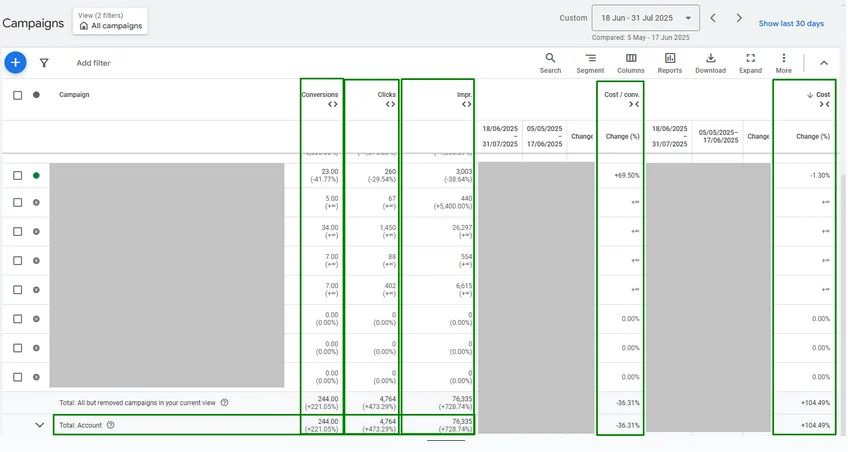Collapse the Cost column comparison arrows
Screen dimensions: 848x452
(x=824, y=104)
